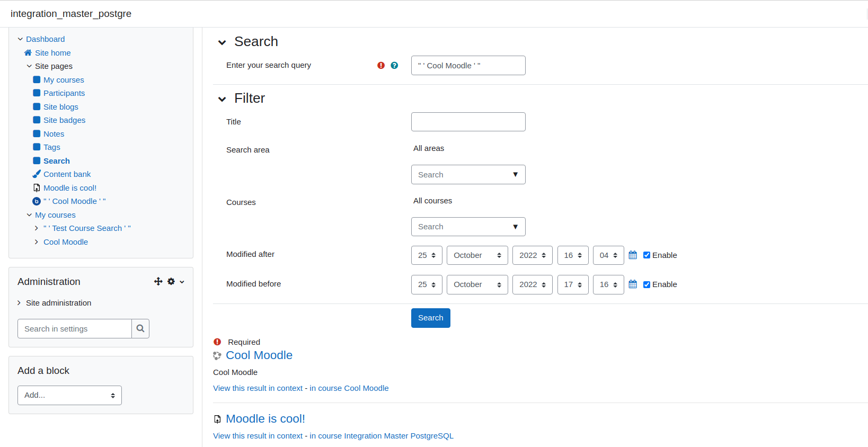Focus the search query input field

(468, 65)
